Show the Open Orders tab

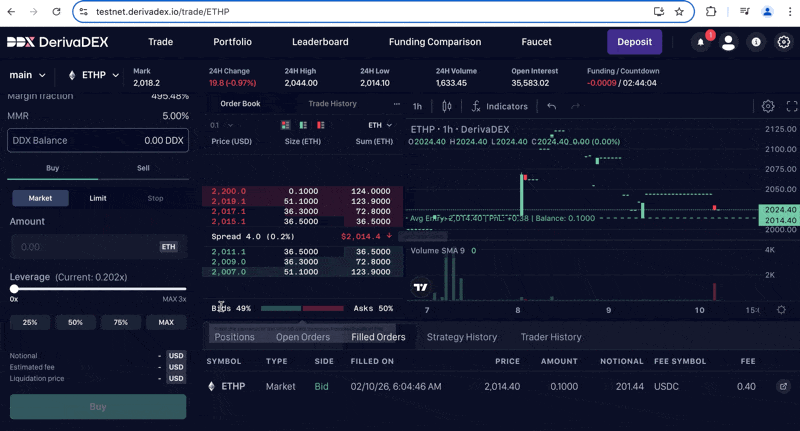pyautogui.click(x=303, y=337)
